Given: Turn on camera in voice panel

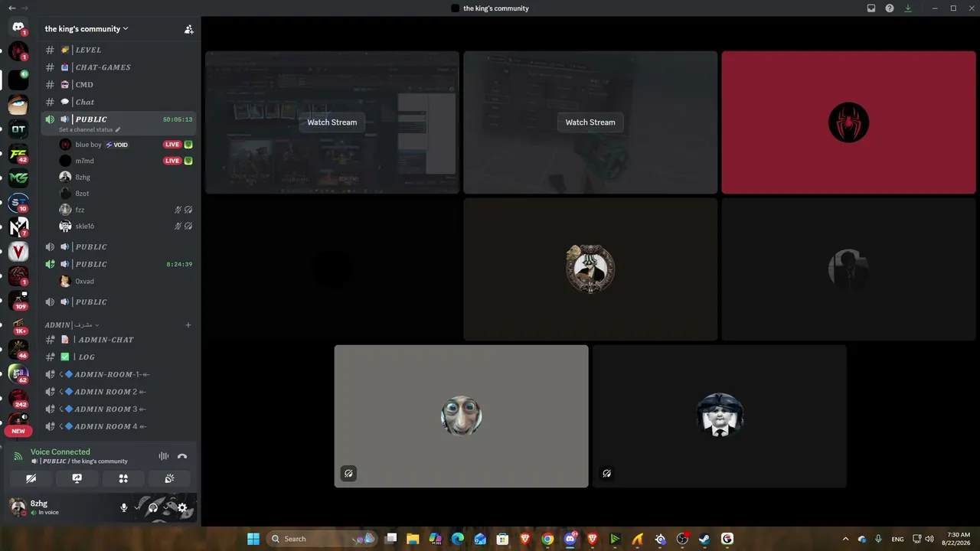Looking at the screenshot, I should coord(31,478).
